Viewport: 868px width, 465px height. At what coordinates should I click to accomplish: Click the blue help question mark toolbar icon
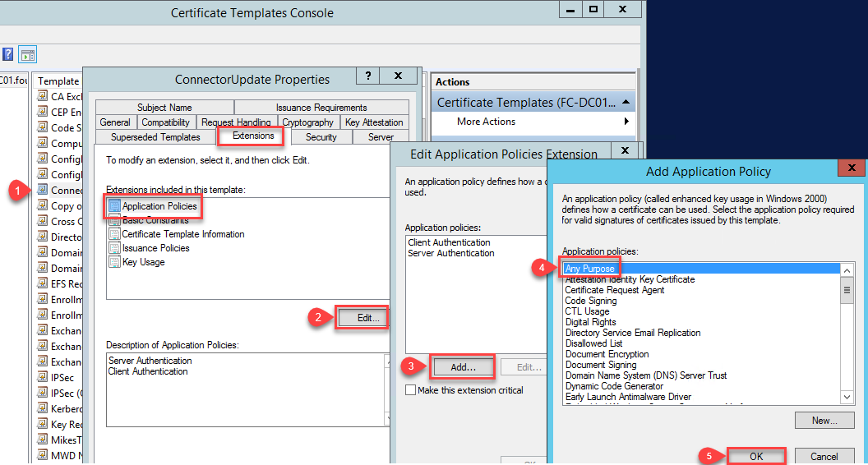pyautogui.click(x=7, y=54)
